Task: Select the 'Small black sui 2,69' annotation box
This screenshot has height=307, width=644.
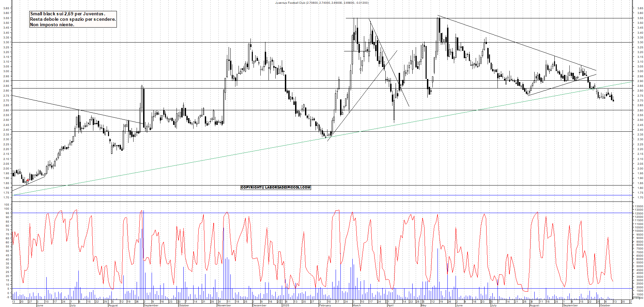Action: pyautogui.click(x=73, y=19)
